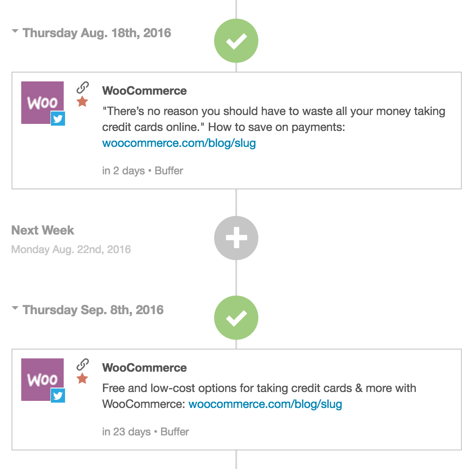Click the WooCommerce name on the Sep. 8th post
476x469 pixels.
(144, 368)
